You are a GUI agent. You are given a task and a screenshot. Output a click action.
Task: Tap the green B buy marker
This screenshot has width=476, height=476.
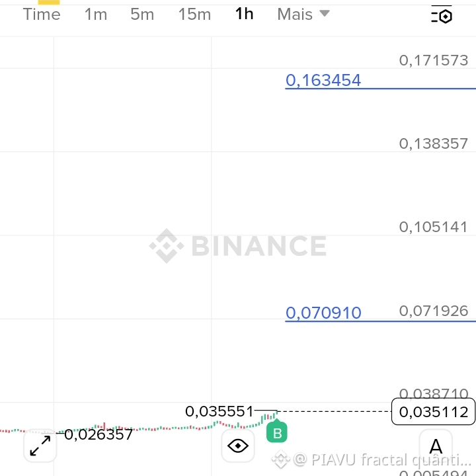pyautogui.click(x=276, y=432)
